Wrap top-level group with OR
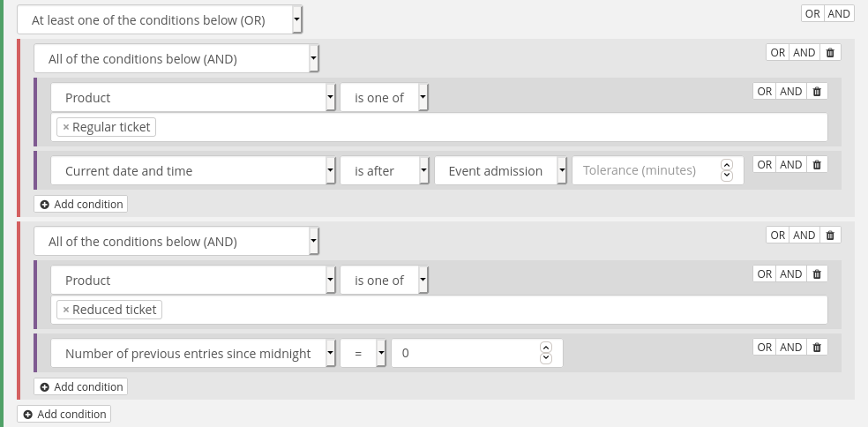This screenshot has height=427, width=868. point(812,13)
